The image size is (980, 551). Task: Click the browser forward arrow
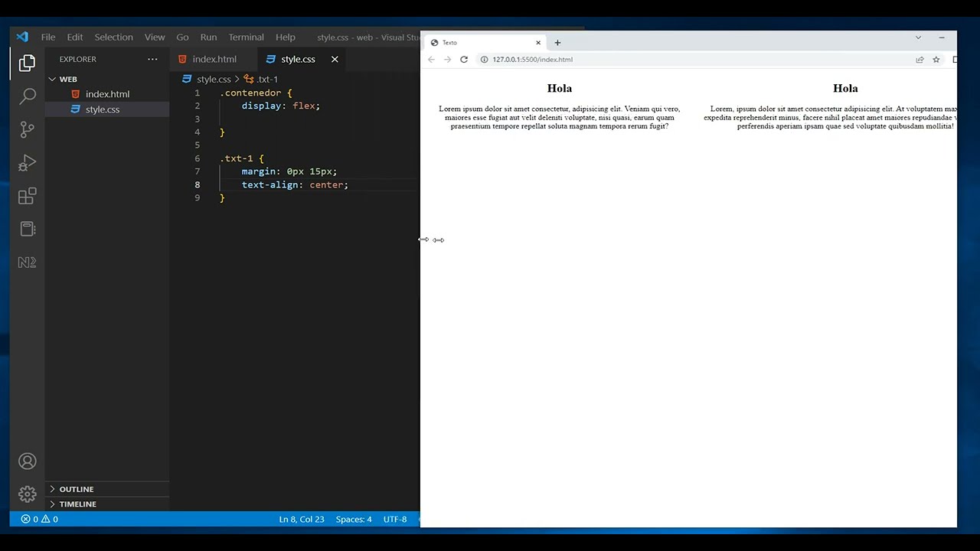(448, 60)
